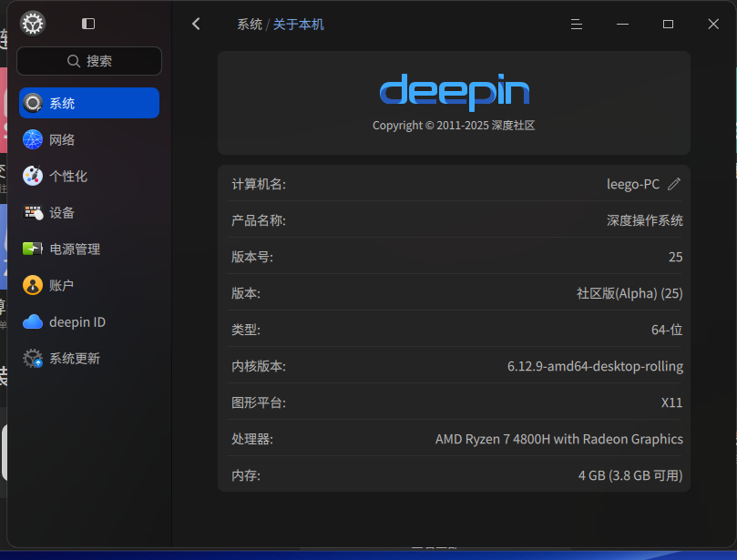This screenshot has width=737, height=560.
Task: Minimize the settings window
Action: point(622,24)
